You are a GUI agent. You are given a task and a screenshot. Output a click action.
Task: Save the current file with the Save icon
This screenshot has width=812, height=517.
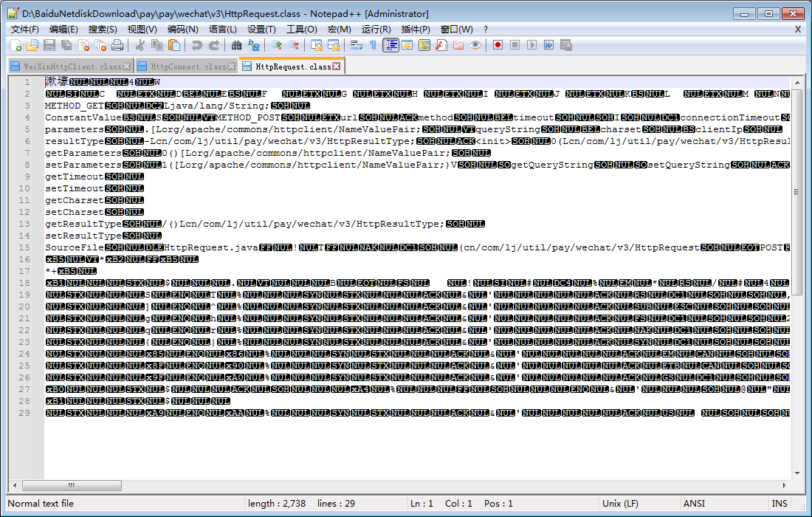(49, 46)
